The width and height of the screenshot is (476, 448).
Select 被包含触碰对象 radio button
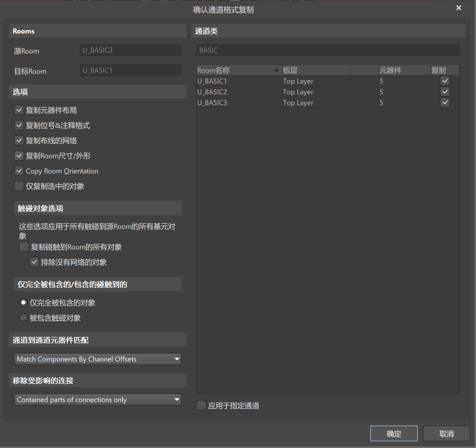(23, 318)
